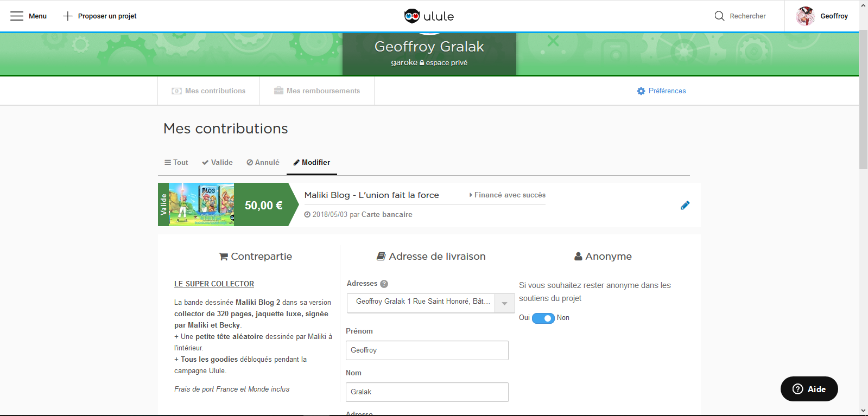868x416 pixels.
Task: Open the address combo box showing Geoffroy Gralak
Action: [x=421, y=302]
